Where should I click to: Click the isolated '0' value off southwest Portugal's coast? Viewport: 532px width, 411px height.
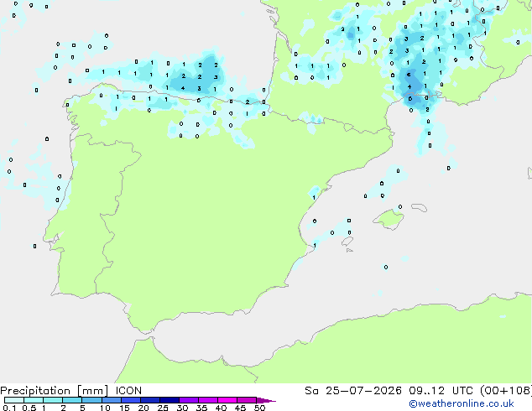[34, 247]
